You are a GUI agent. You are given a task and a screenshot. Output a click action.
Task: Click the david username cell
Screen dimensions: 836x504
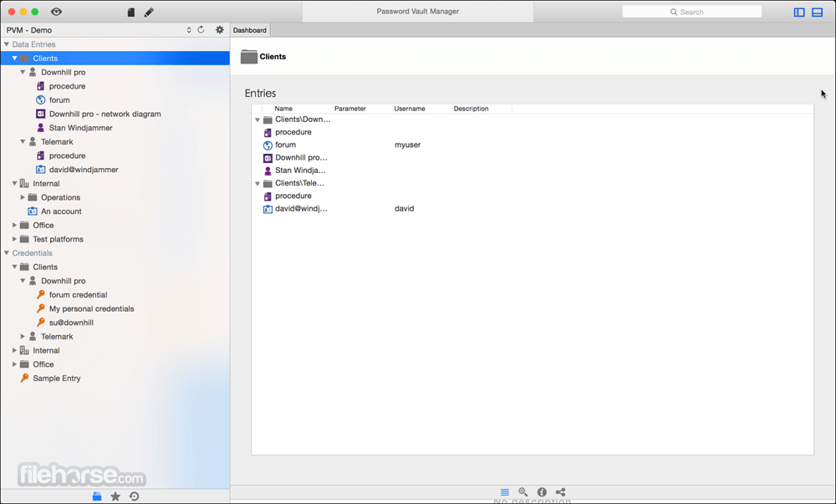(x=404, y=208)
